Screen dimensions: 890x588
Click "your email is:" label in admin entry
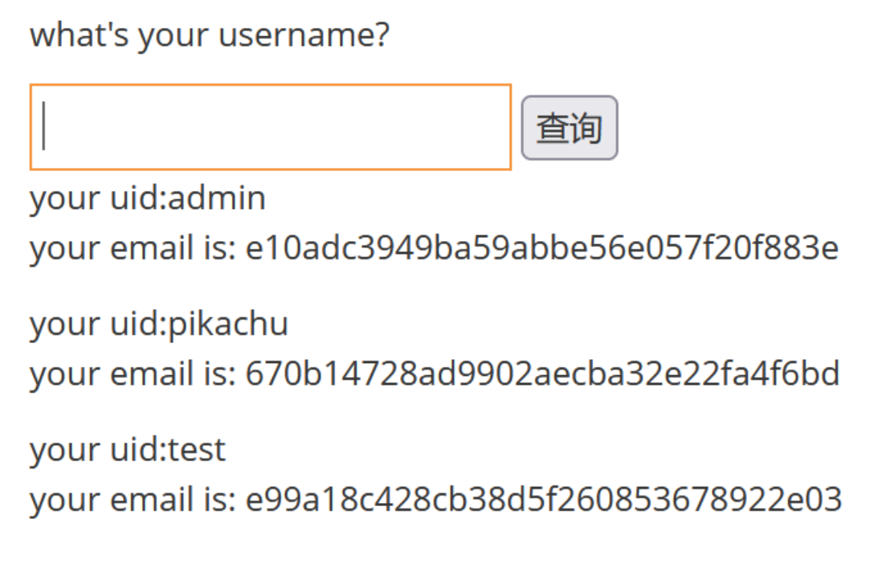point(133,248)
